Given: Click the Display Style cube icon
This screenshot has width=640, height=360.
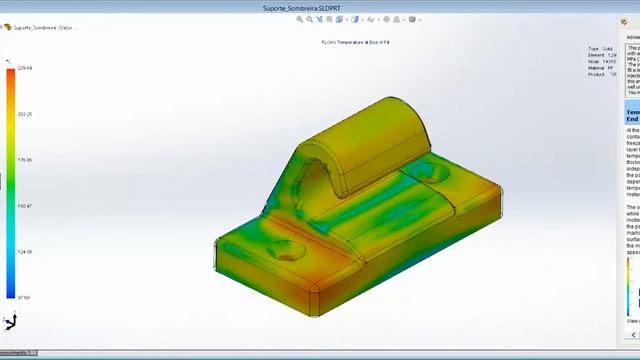Looking at the screenshot, I should (x=355, y=19).
